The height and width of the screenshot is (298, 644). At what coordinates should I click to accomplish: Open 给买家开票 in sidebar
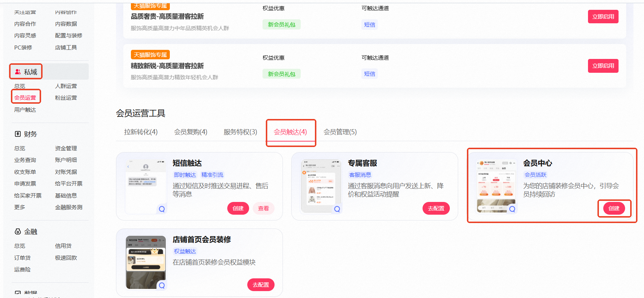(x=28, y=195)
